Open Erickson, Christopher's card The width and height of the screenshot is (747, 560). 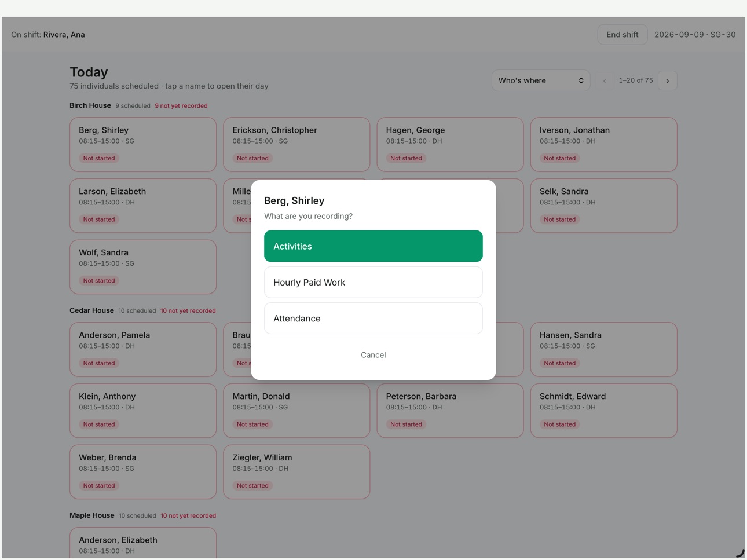tap(296, 144)
